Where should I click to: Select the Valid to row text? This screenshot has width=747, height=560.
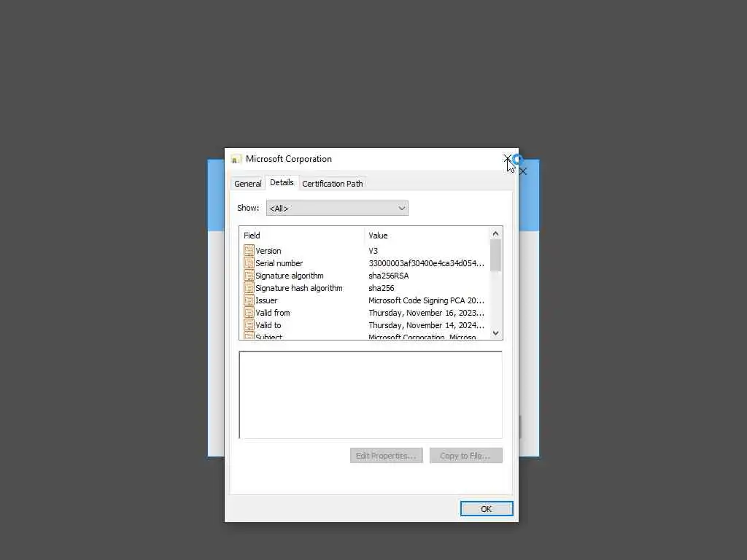268,324
